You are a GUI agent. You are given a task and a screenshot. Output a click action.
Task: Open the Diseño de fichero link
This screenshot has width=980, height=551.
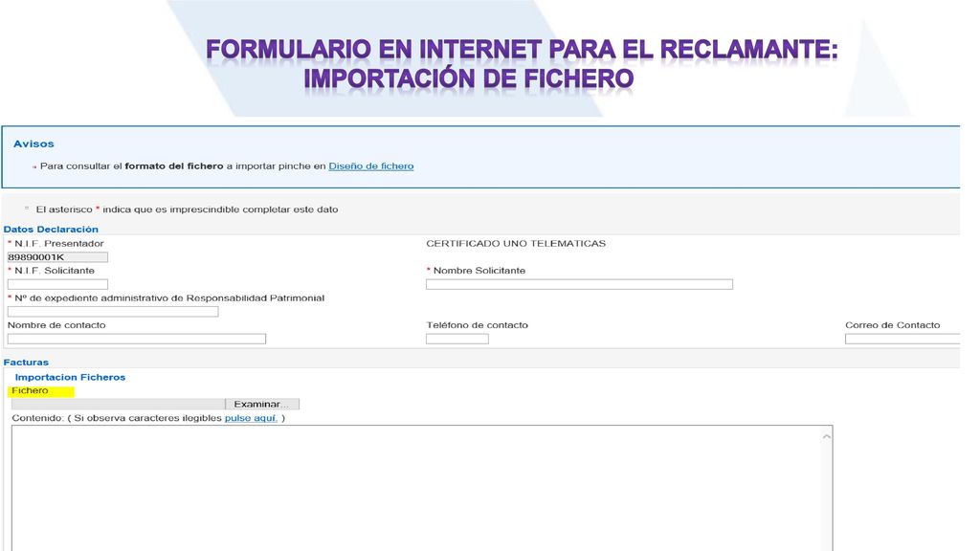point(371,166)
